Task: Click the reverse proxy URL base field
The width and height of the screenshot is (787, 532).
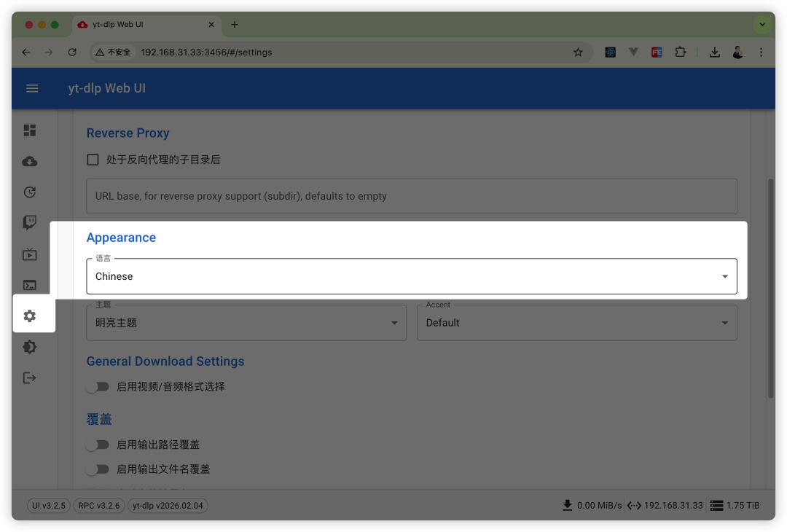Action: point(411,196)
